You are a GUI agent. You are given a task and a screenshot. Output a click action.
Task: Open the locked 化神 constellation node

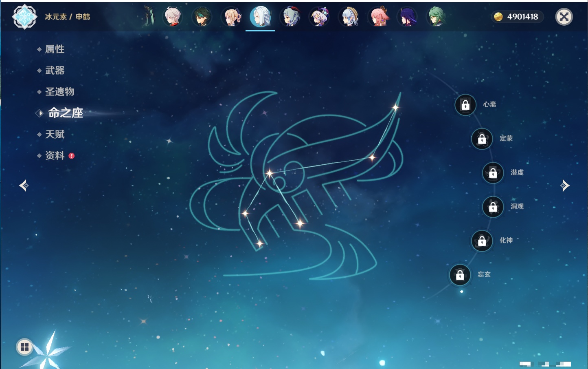482,241
